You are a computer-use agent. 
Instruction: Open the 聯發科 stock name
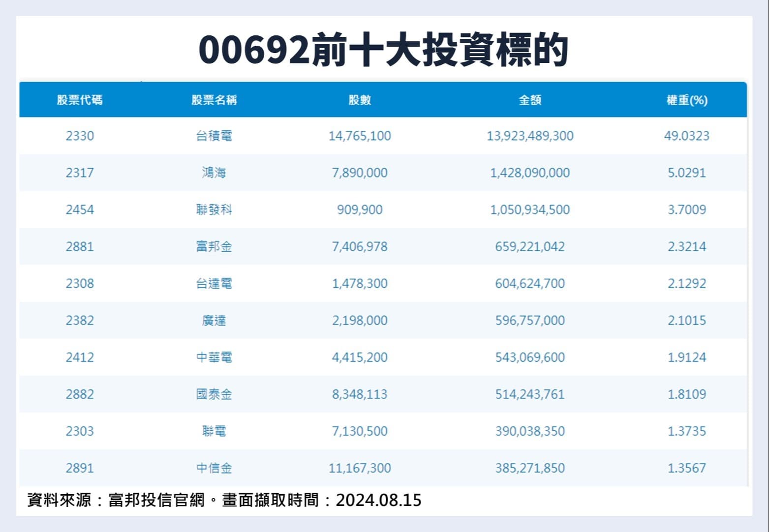(214, 209)
